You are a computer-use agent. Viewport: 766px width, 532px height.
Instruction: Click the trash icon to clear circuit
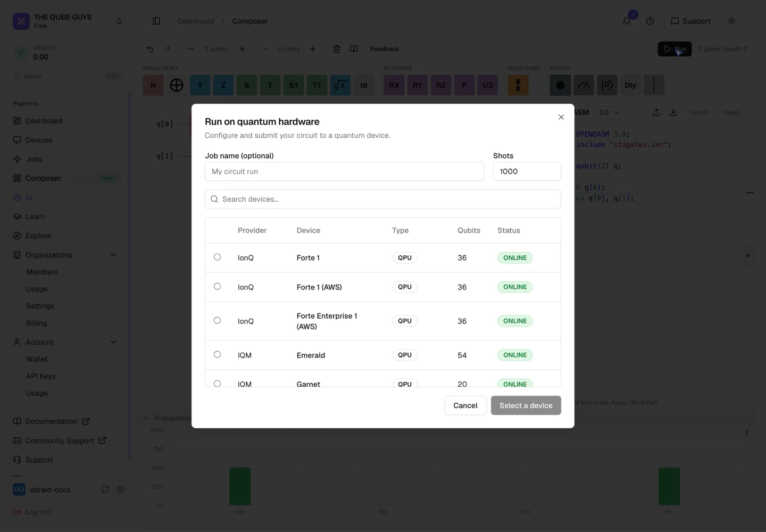(x=337, y=49)
